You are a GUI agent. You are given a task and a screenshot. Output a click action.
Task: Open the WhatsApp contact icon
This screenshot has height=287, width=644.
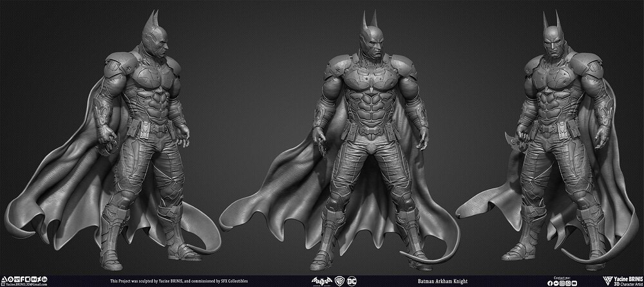tap(568, 283)
